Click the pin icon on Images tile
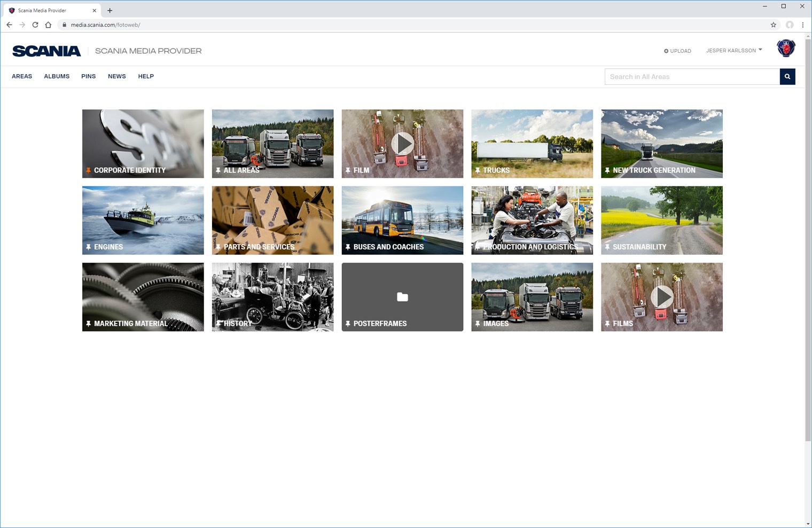The image size is (812, 528). pos(478,324)
